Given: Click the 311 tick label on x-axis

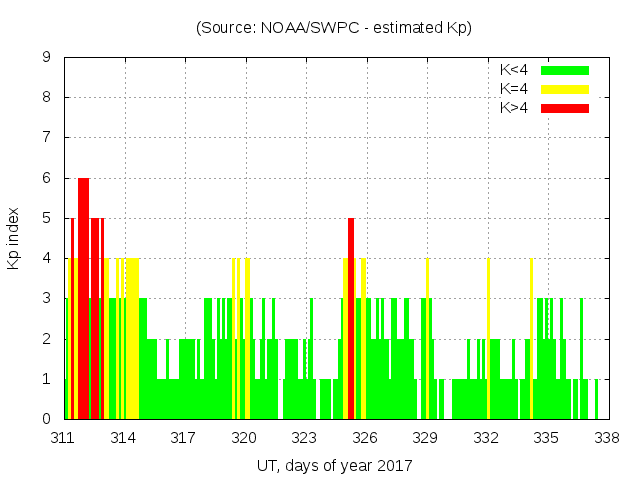Looking at the screenshot, I should pyautogui.click(x=63, y=437).
